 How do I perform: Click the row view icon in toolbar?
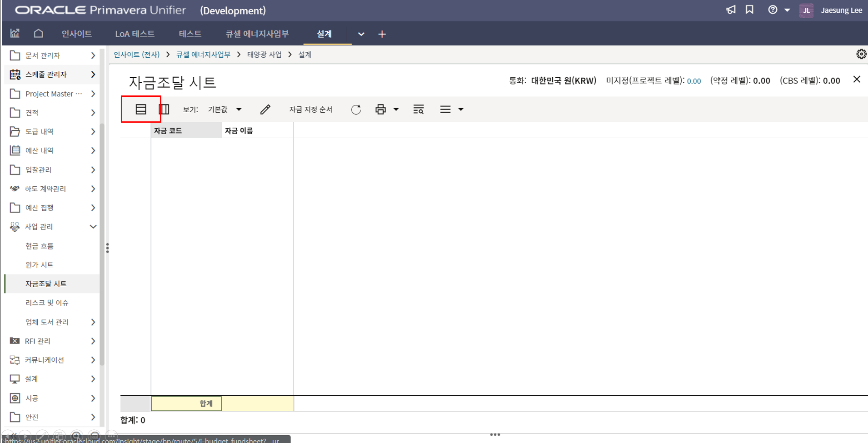point(141,110)
